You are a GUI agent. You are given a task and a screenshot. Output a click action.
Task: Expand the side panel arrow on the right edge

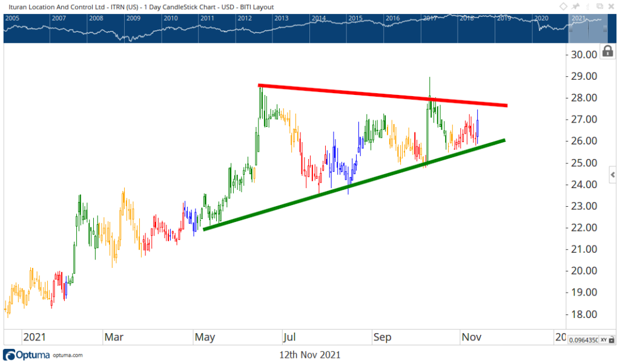point(613,175)
